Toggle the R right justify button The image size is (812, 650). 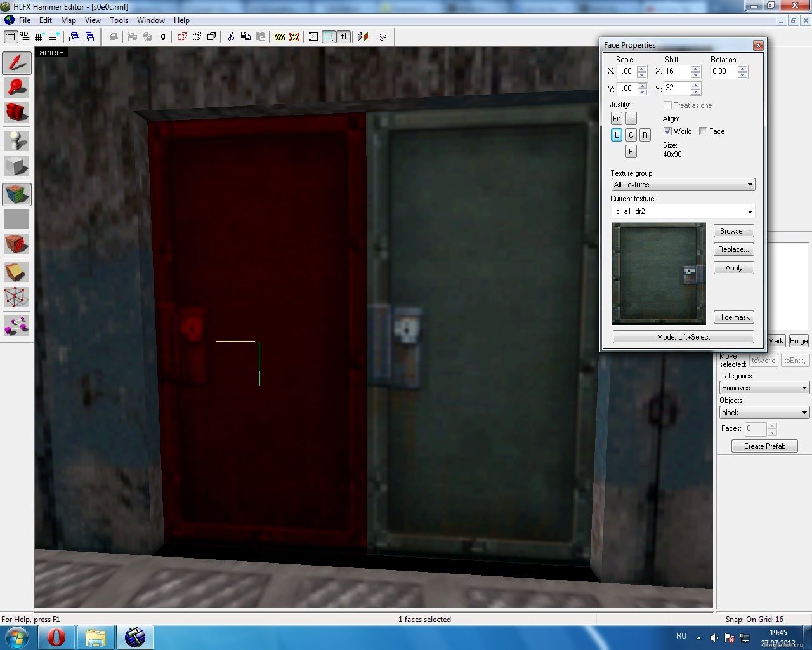[x=645, y=135]
